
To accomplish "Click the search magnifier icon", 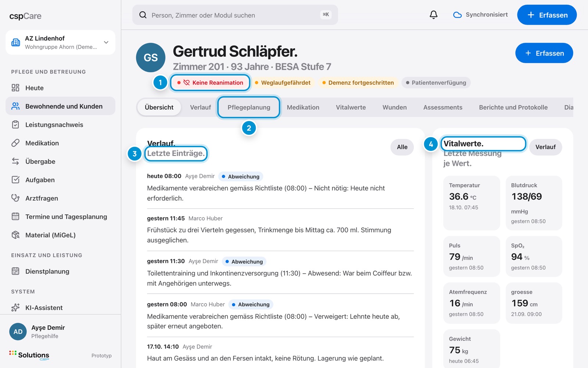I will tap(143, 15).
